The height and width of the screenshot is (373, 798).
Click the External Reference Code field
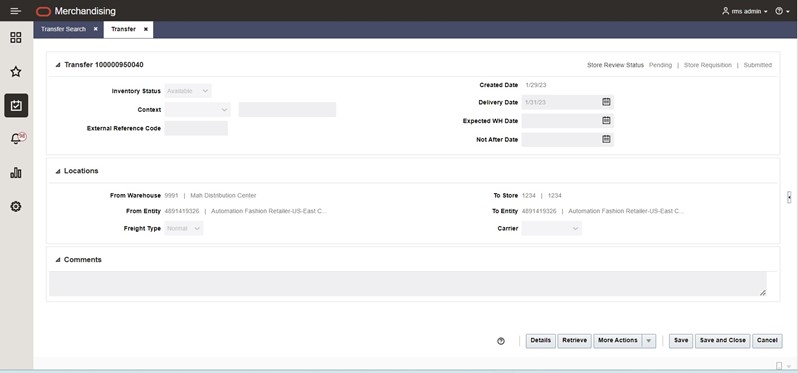(196, 128)
